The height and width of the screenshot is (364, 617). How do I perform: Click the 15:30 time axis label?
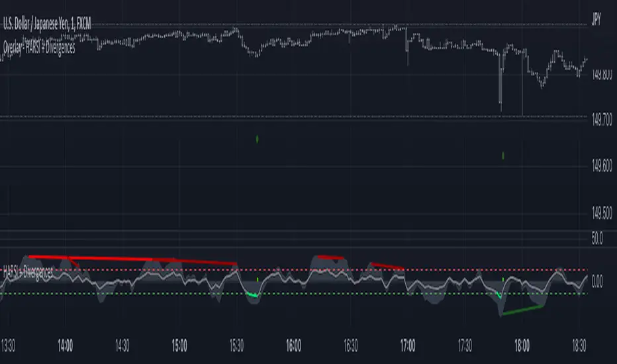tap(236, 346)
